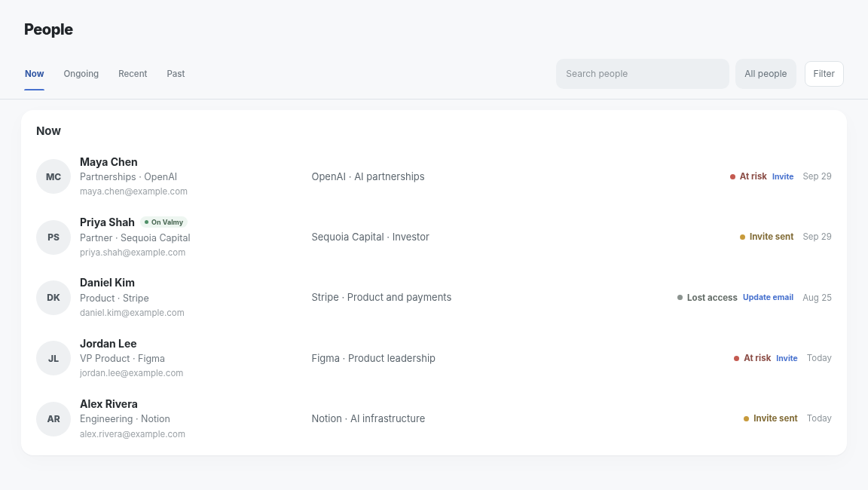Open the Recent tab

point(133,74)
